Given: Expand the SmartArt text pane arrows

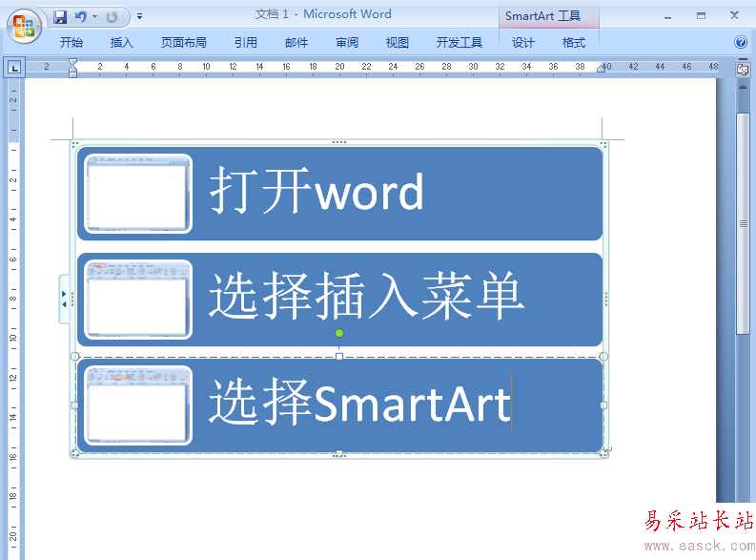Looking at the screenshot, I should click(64, 299).
